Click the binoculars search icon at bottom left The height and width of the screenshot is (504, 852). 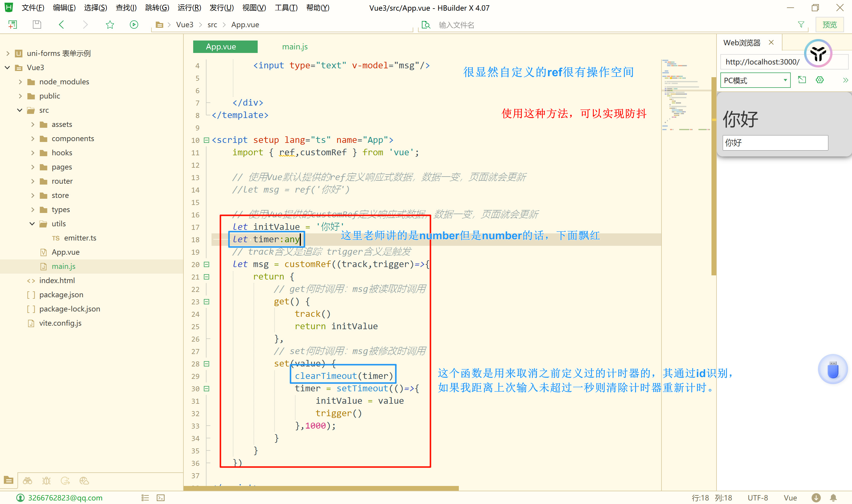point(28,481)
